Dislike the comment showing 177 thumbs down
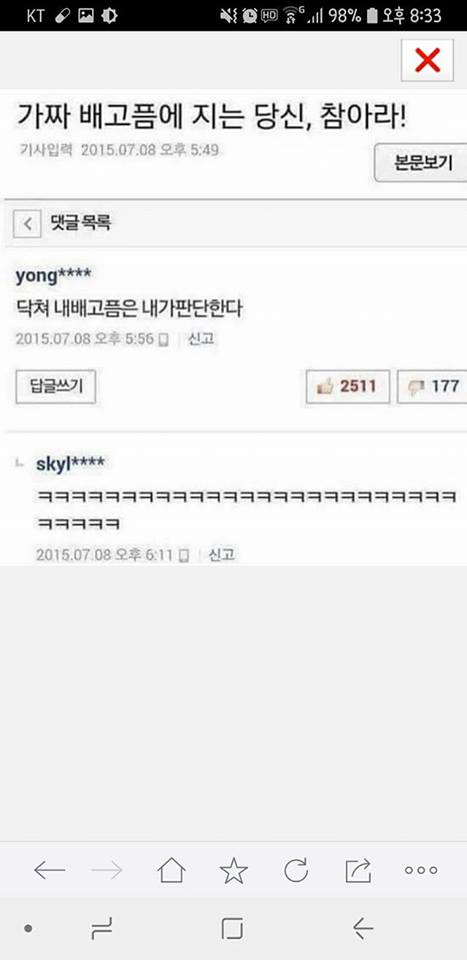The image size is (467, 960). click(433, 387)
